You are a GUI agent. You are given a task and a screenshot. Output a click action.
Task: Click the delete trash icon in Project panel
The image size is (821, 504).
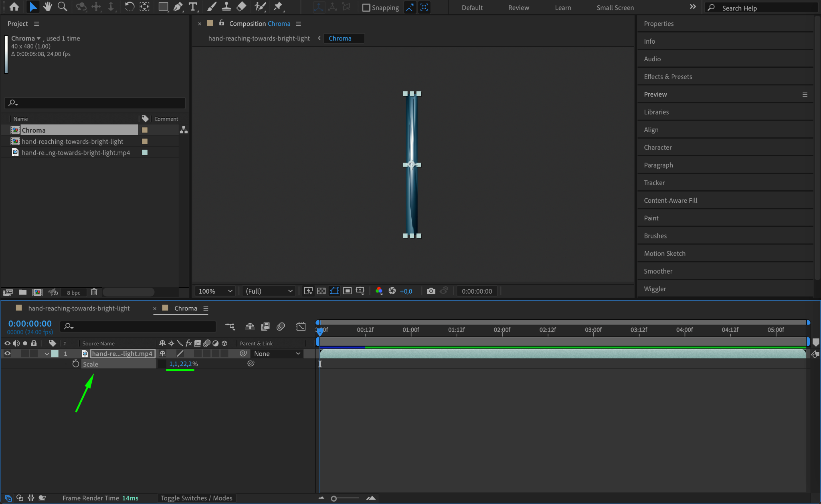(94, 292)
